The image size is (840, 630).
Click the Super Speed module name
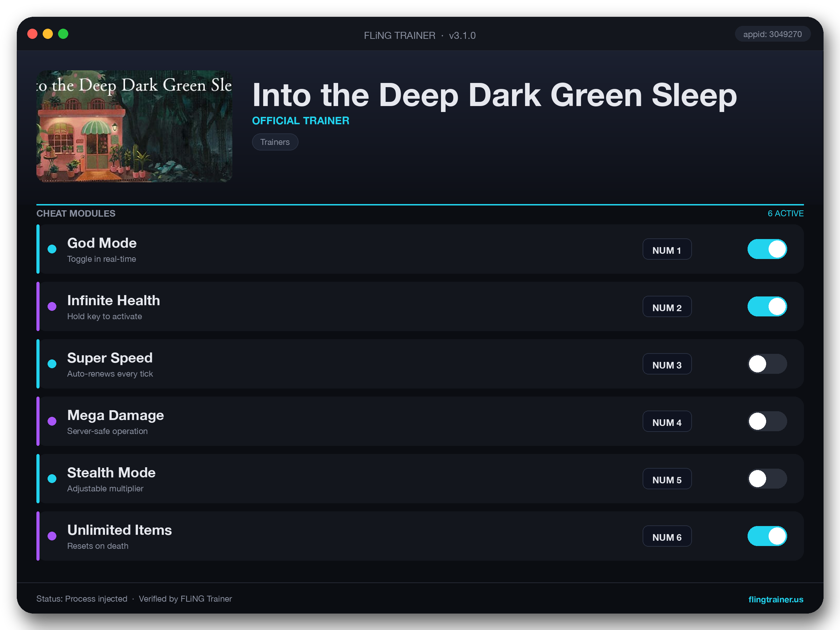click(x=110, y=358)
